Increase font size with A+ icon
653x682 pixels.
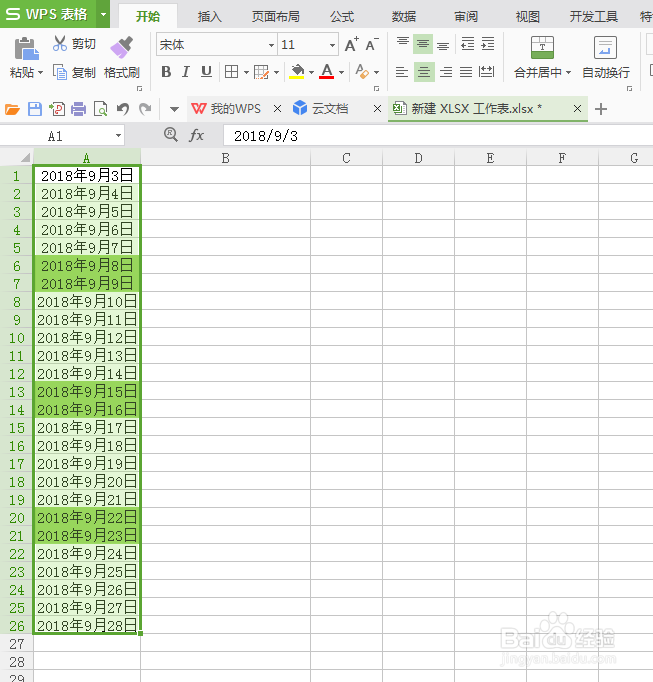[x=352, y=44]
